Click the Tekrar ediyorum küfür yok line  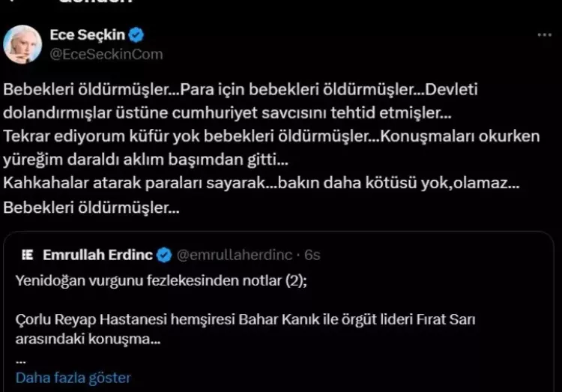[x=271, y=136]
